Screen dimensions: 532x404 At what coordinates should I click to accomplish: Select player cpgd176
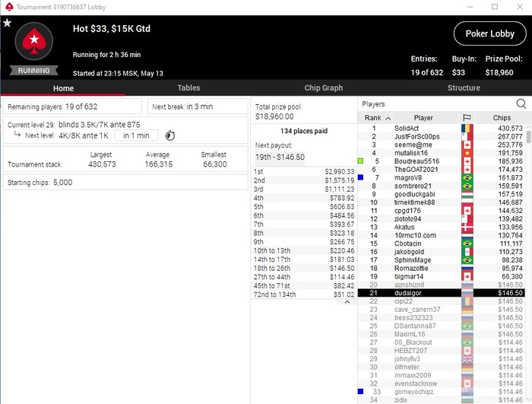tap(441, 211)
